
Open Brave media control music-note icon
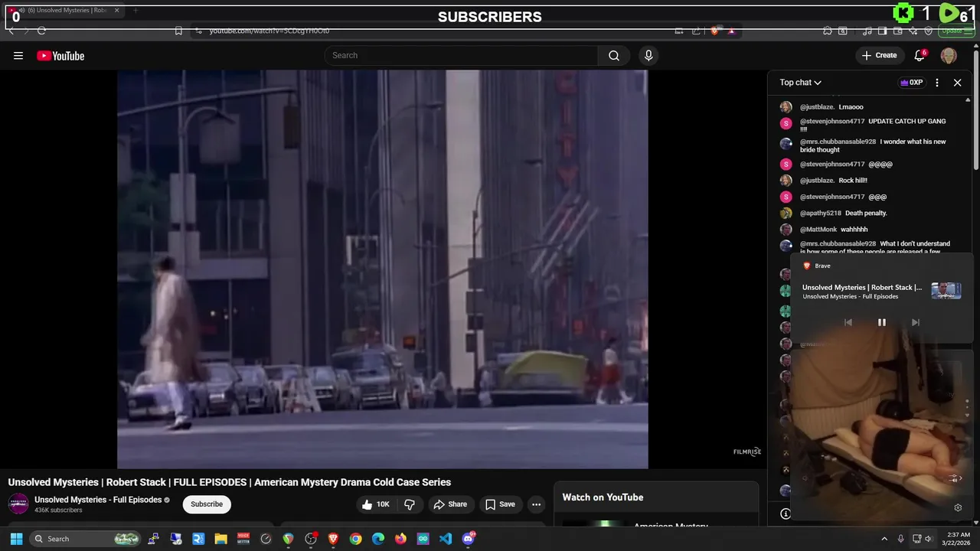(x=867, y=31)
